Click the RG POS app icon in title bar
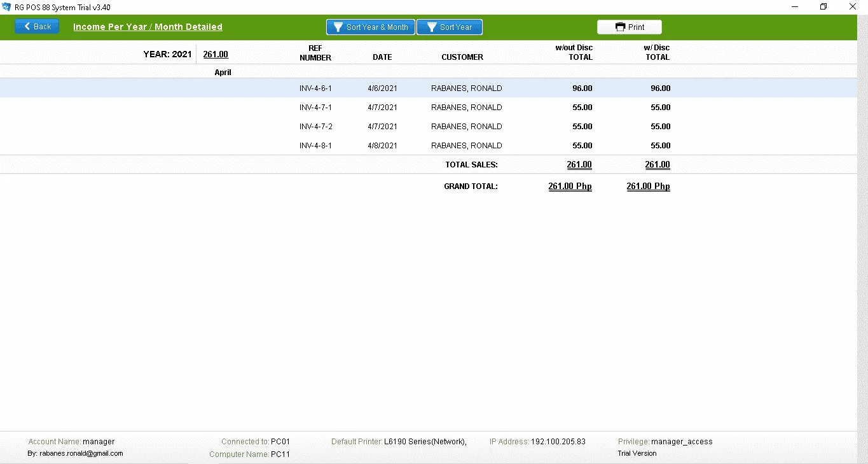The image size is (868, 464). pos(6,7)
